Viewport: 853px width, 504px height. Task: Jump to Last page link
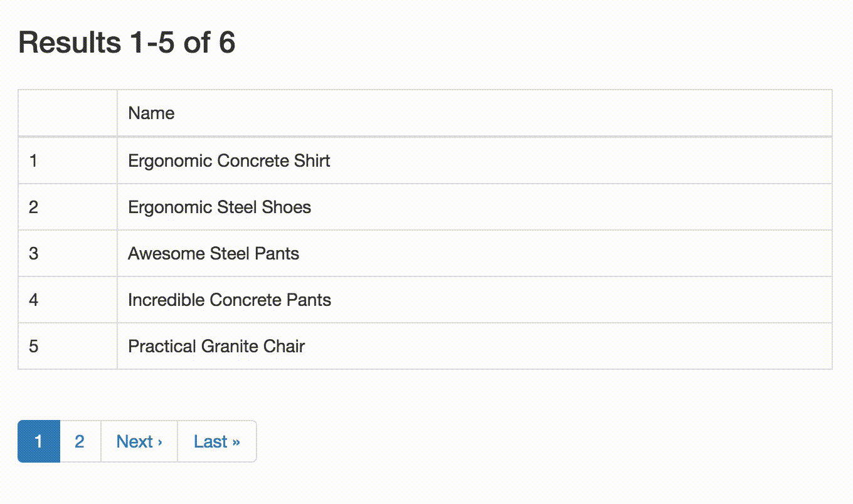217,441
